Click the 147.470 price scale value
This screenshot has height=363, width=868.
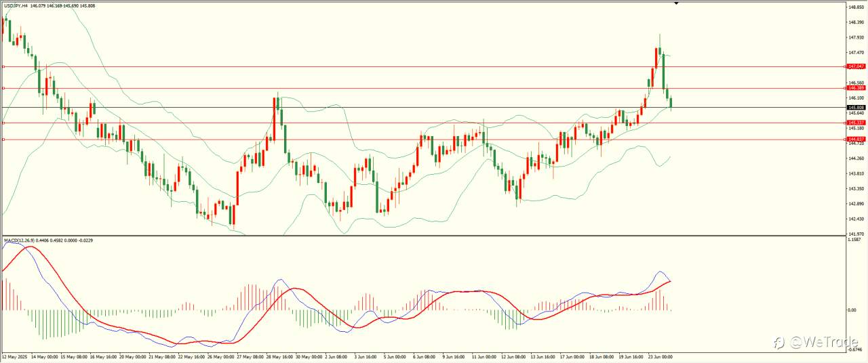[855, 52]
